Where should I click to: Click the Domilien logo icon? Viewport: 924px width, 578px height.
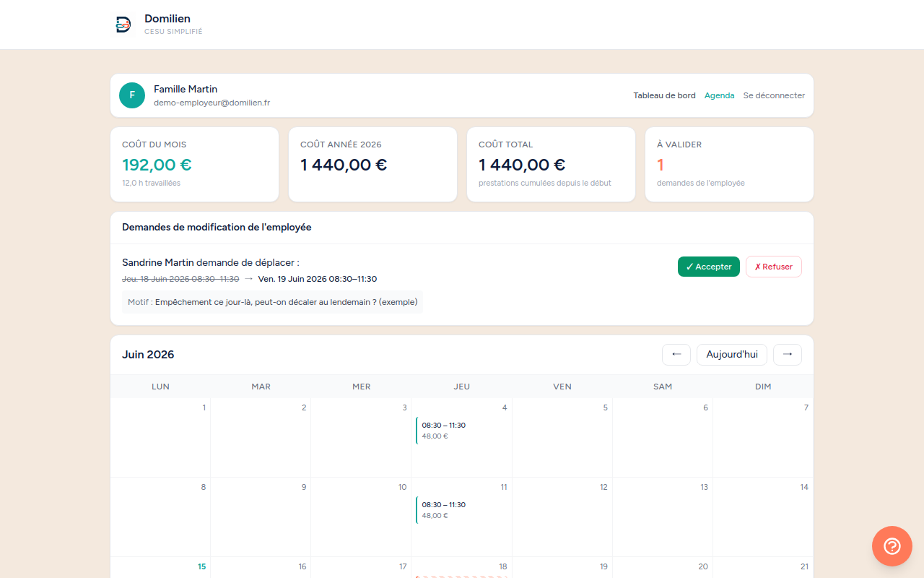[x=123, y=25]
